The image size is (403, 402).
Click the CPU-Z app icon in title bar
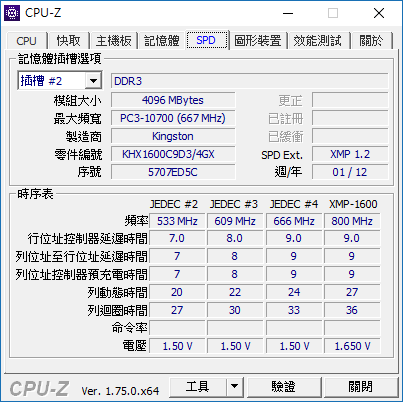pyautogui.click(x=12, y=13)
